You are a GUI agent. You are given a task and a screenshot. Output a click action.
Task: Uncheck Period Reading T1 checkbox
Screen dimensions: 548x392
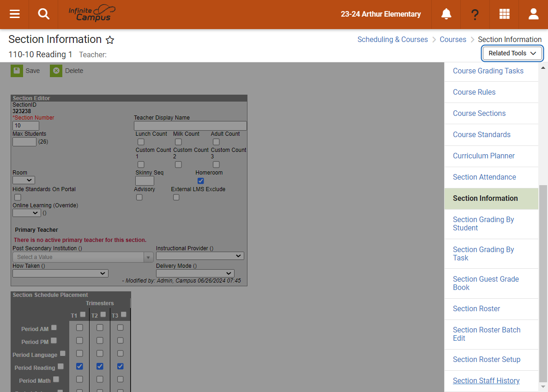click(x=79, y=366)
